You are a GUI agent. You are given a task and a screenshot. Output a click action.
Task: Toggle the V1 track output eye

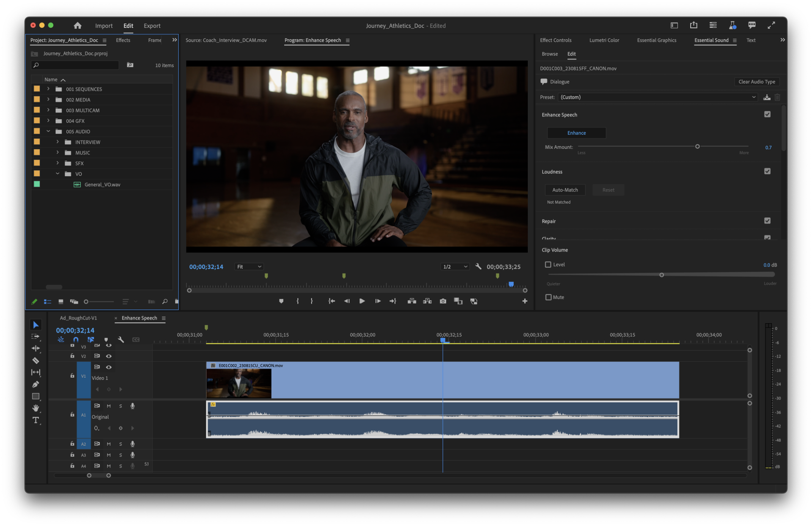pos(109,367)
